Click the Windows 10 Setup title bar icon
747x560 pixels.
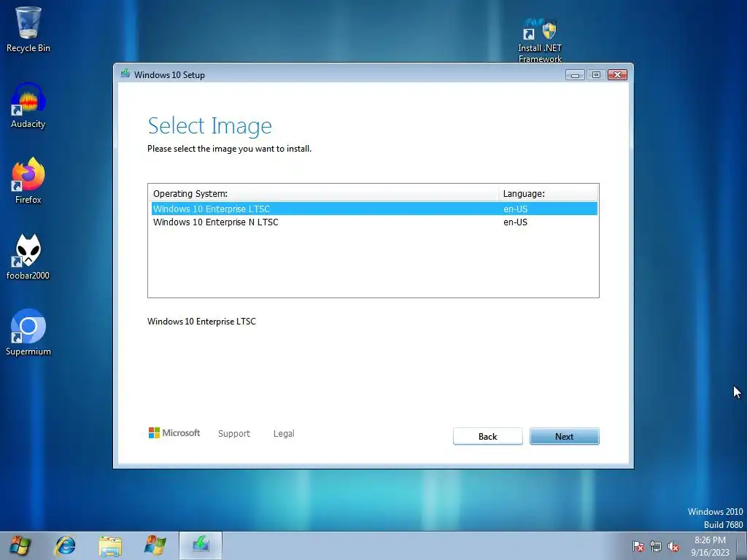pos(125,74)
